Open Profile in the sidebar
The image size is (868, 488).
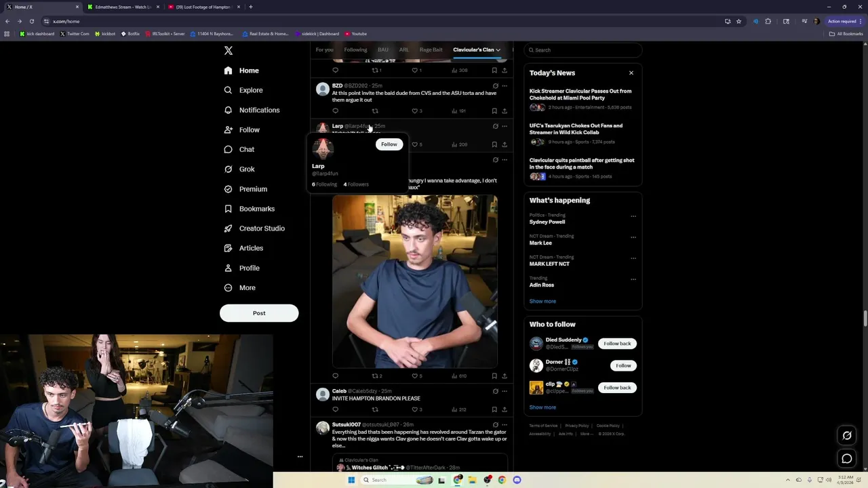point(241,268)
